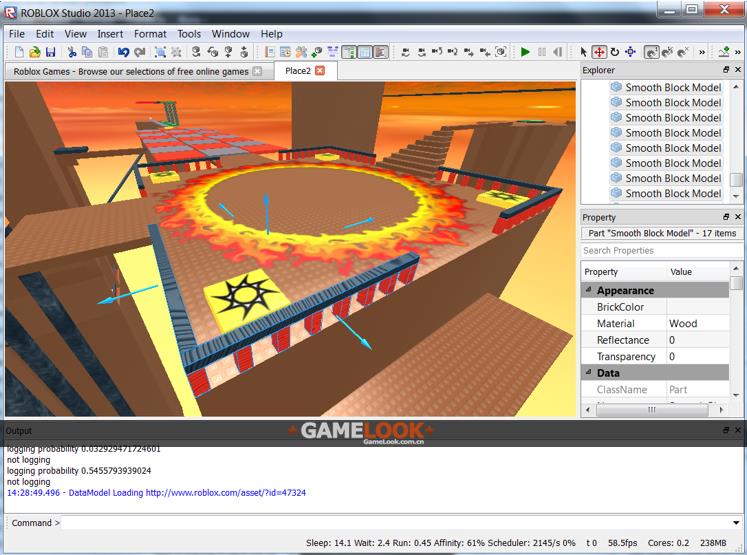Click the BrickColor value cell
Screen dimensions: 747x555
697,307
